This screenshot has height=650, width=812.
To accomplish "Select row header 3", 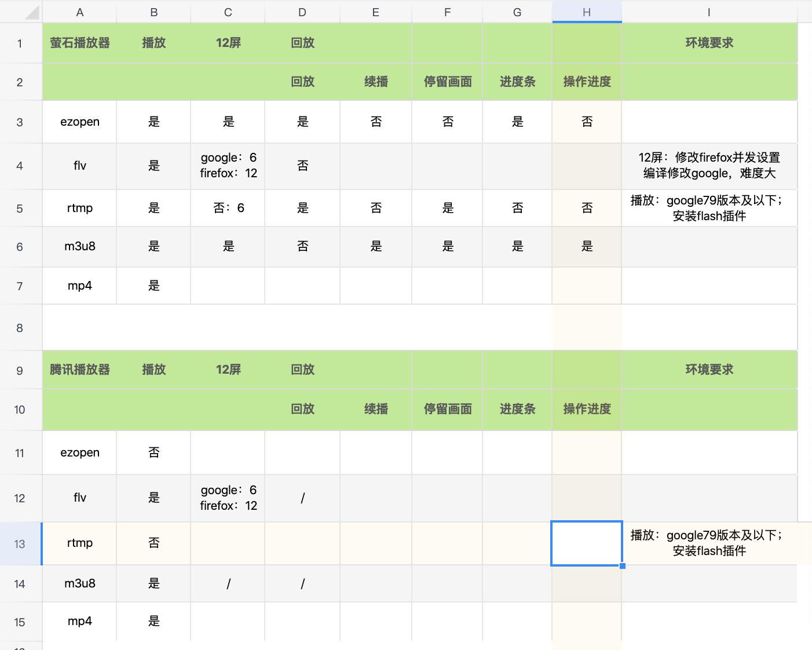I will [20, 122].
